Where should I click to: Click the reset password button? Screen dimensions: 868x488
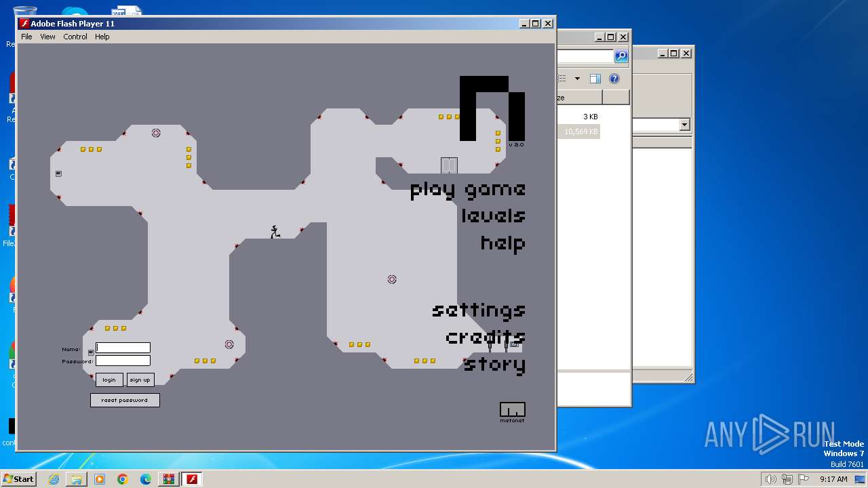click(x=125, y=400)
